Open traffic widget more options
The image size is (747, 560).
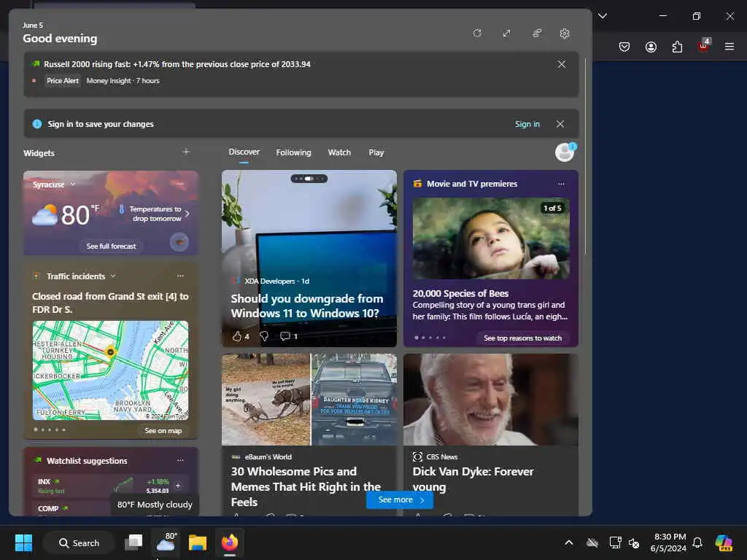click(180, 276)
